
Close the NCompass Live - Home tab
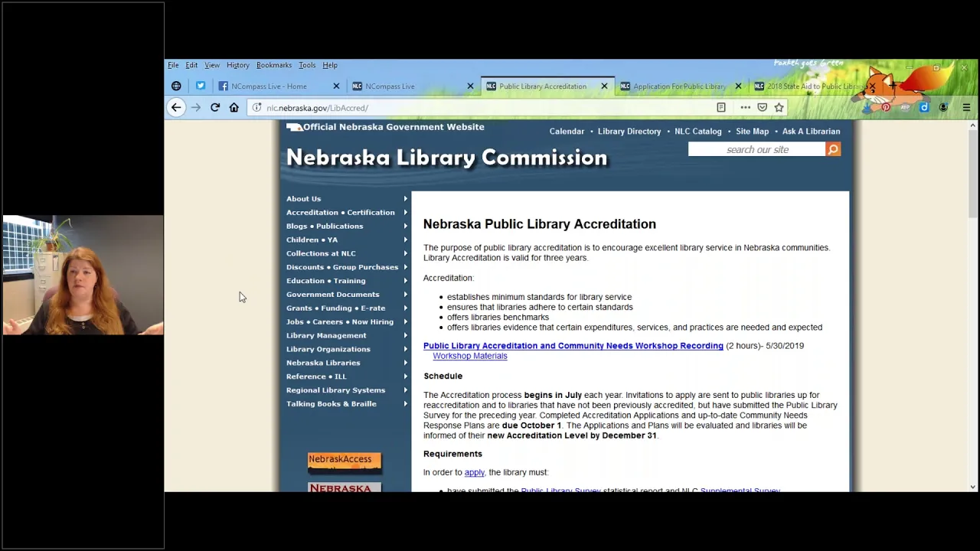(336, 86)
